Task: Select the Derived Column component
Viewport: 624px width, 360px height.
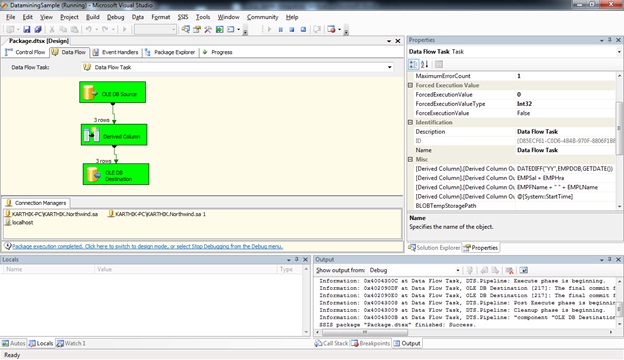Action: click(x=114, y=135)
